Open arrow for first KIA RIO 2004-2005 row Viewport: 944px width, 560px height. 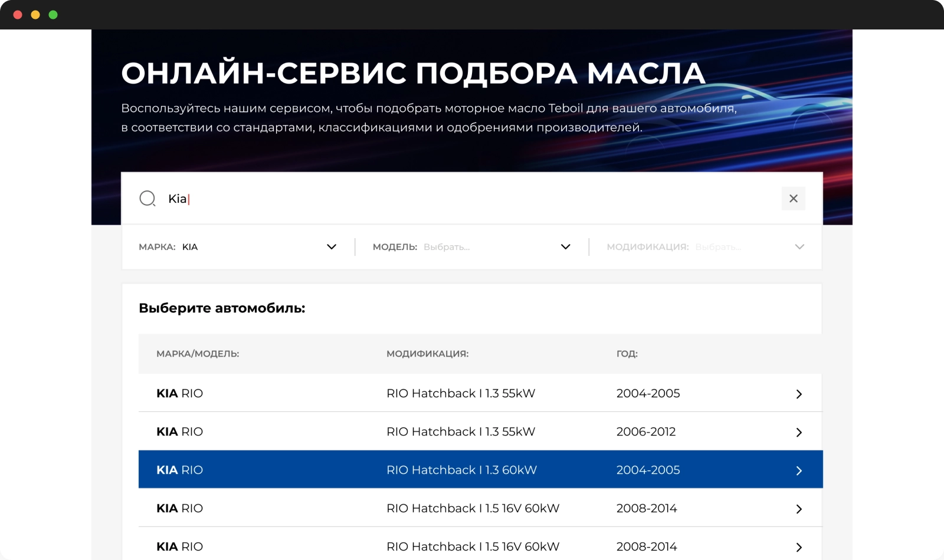tap(799, 394)
